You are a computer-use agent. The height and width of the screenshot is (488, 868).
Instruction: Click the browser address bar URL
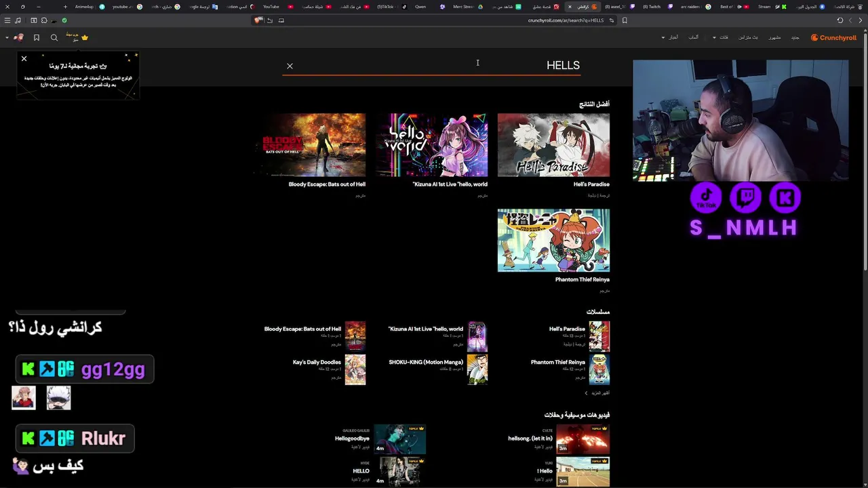point(566,20)
